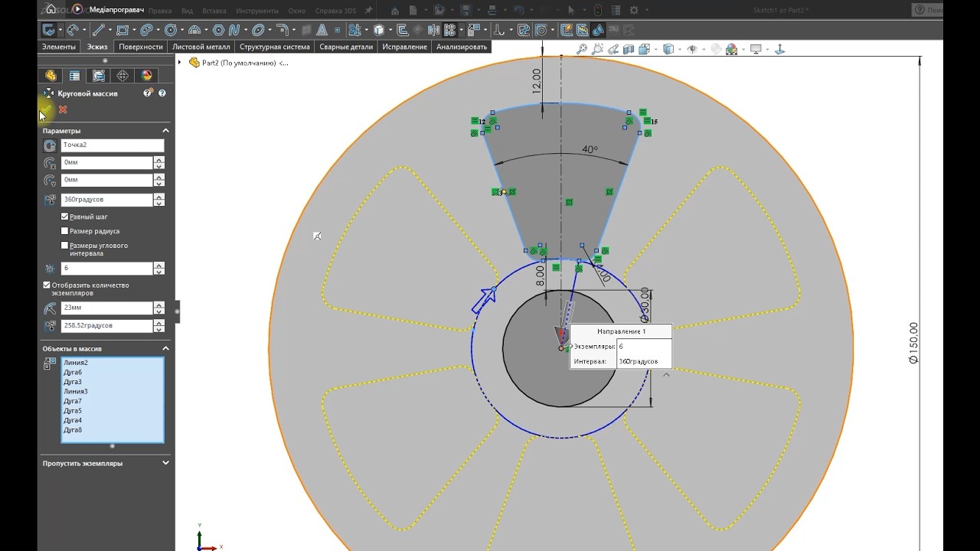Open the ConfigurationManager tab icon
Screen dimensions: 980x551
[99, 76]
